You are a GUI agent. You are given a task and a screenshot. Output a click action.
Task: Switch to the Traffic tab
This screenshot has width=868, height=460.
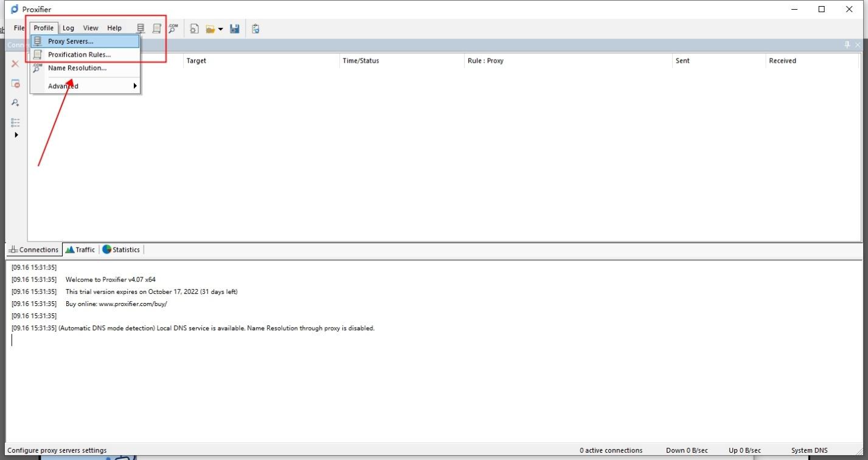click(80, 249)
